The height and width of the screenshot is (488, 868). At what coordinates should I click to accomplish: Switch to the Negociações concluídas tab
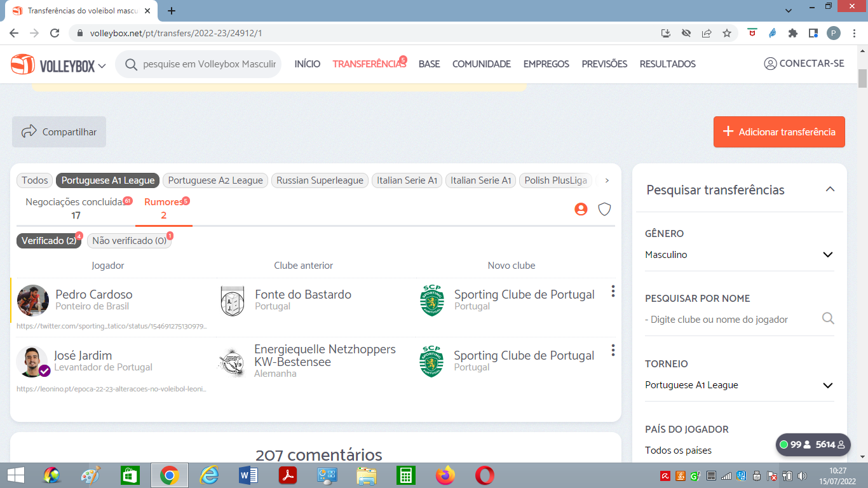[x=76, y=208]
